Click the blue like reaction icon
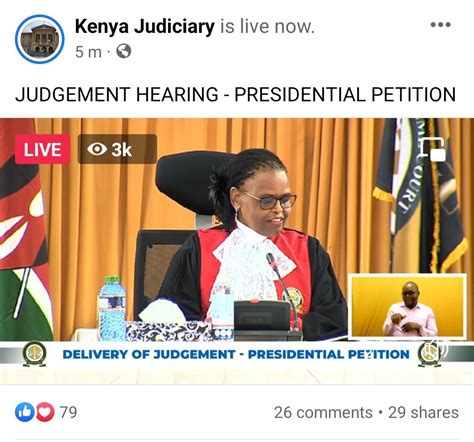Image resolution: width=474 pixels, height=442 pixels. tap(24, 412)
